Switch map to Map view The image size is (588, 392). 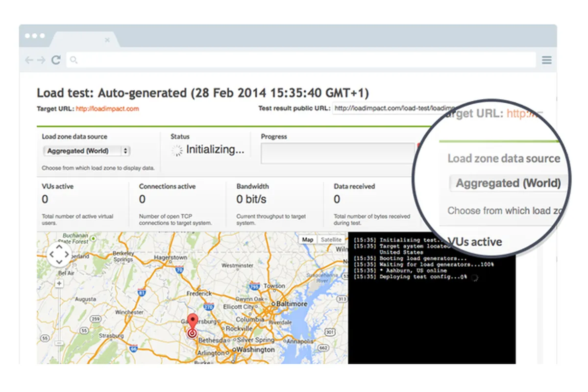(308, 240)
